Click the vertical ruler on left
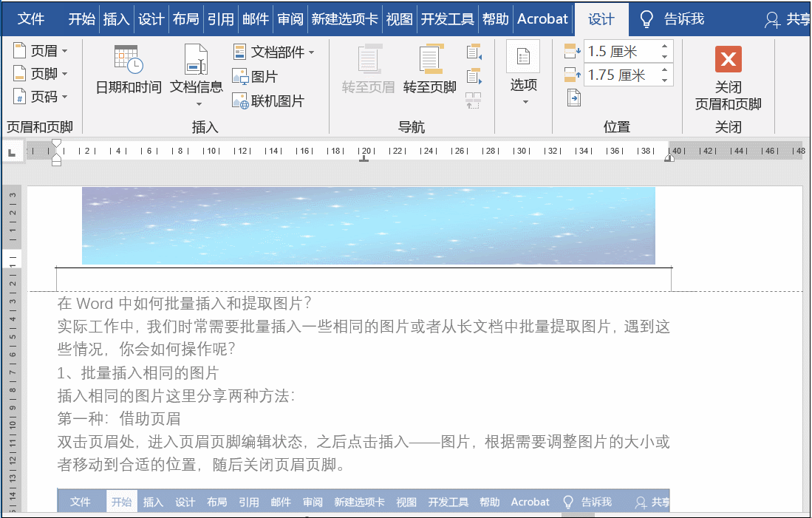 coord(12,350)
